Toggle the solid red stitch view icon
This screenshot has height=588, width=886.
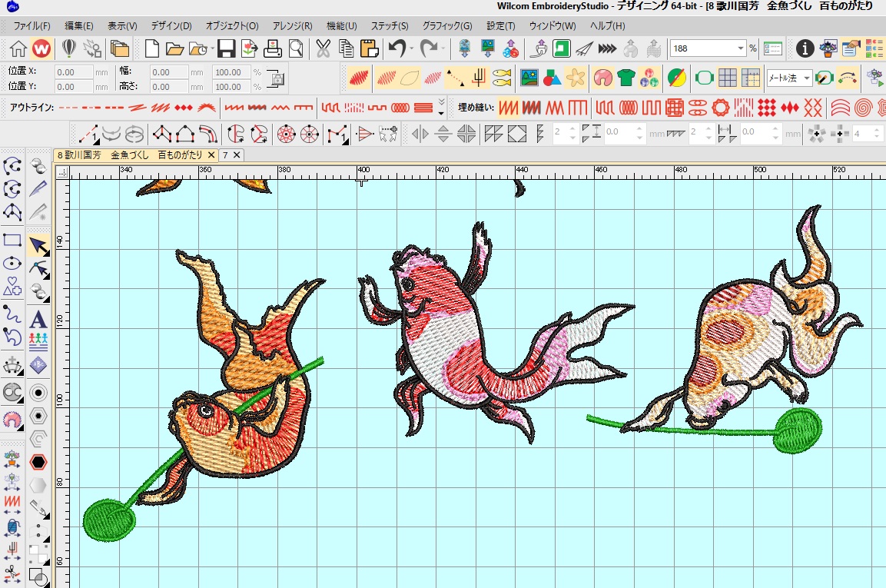[358, 78]
